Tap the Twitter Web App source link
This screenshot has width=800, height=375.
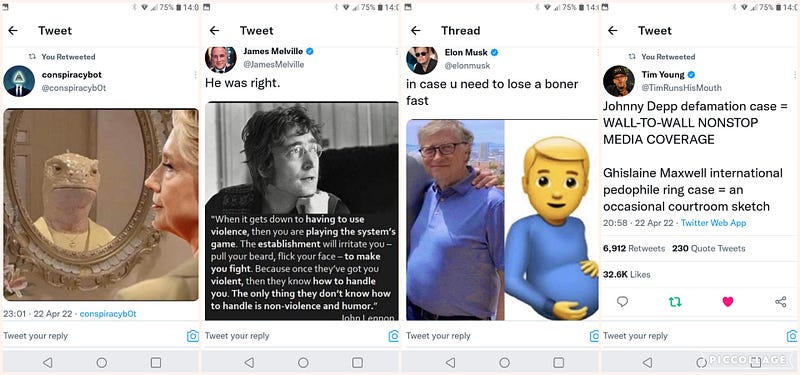tap(713, 223)
